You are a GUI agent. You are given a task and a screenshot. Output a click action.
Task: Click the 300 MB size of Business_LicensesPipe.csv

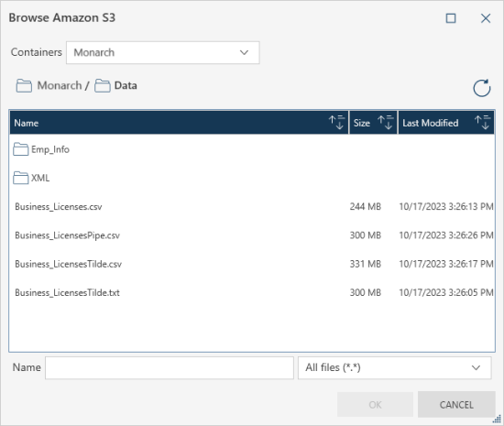click(366, 235)
